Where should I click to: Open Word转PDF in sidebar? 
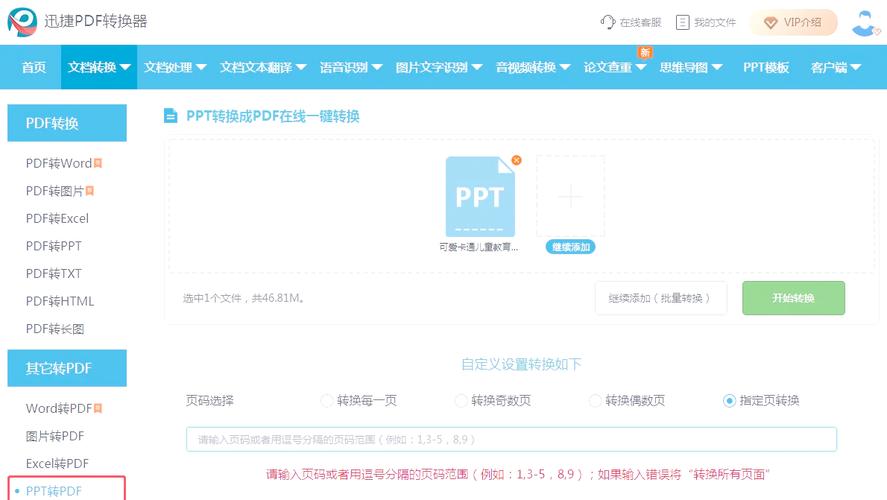[59, 408]
